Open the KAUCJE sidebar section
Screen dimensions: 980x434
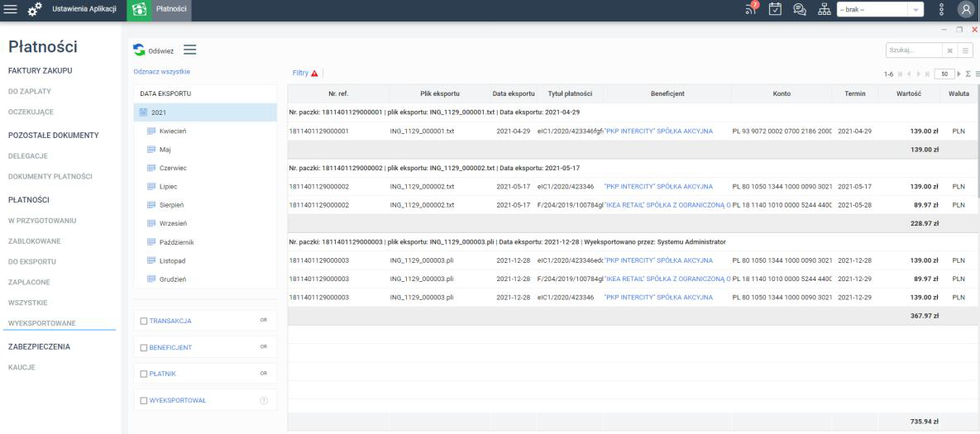point(22,367)
